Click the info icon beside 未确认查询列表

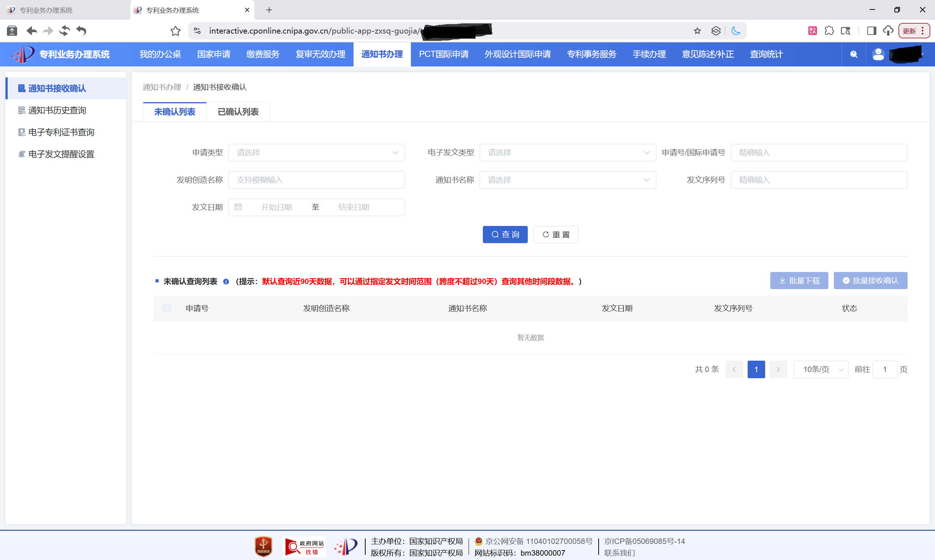[226, 281]
